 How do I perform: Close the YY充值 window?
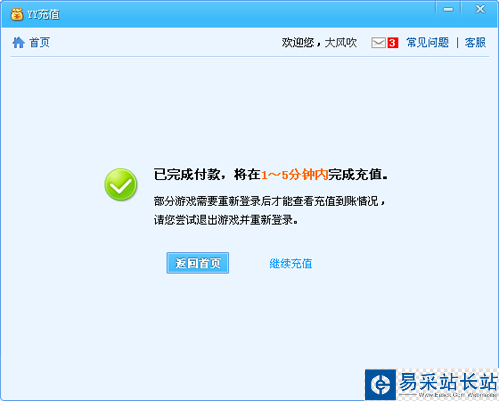coord(480,9)
